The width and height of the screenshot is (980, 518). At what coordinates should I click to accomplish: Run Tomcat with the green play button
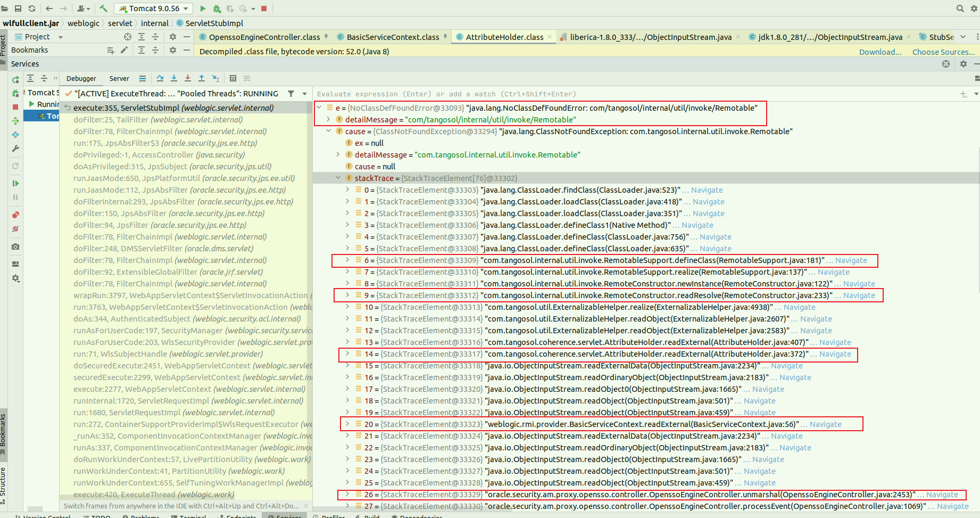(x=203, y=9)
